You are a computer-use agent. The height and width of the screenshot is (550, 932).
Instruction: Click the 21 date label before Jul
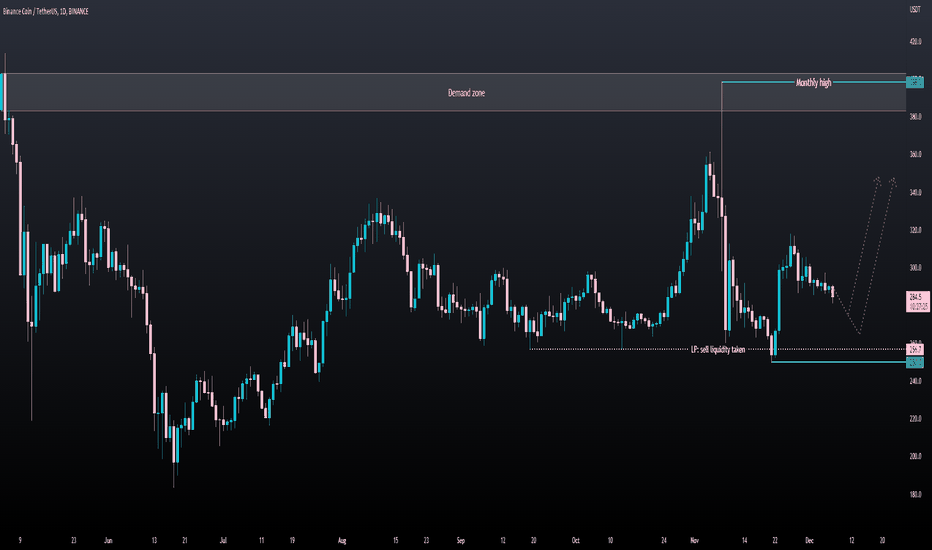[185, 540]
